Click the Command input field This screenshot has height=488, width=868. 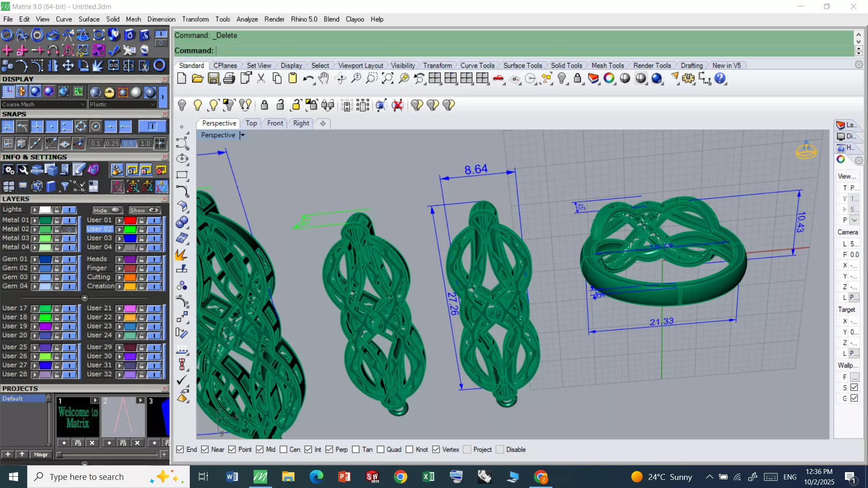[x=533, y=51]
